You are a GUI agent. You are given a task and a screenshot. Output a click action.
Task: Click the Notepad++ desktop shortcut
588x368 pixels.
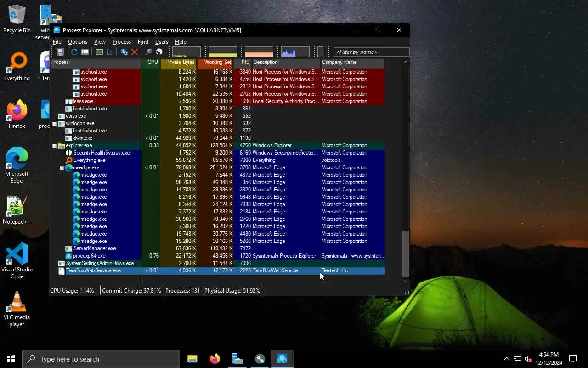coord(17,211)
